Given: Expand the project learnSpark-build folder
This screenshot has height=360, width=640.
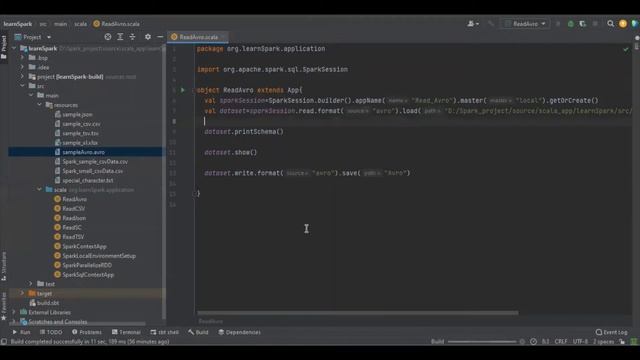Looking at the screenshot, I should [x=22, y=76].
